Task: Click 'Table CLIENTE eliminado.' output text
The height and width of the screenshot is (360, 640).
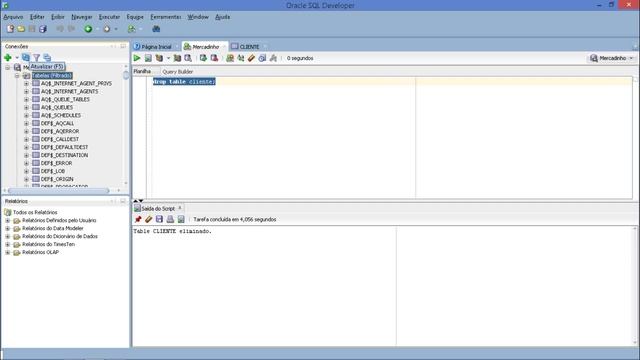Action: 173,231
